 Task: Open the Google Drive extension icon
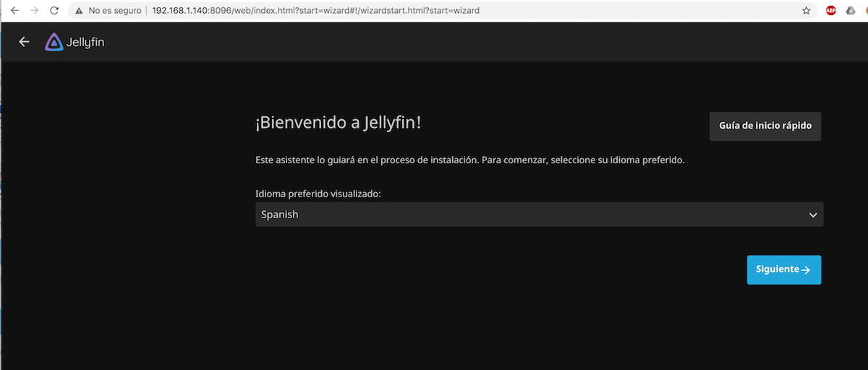[x=851, y=11]
